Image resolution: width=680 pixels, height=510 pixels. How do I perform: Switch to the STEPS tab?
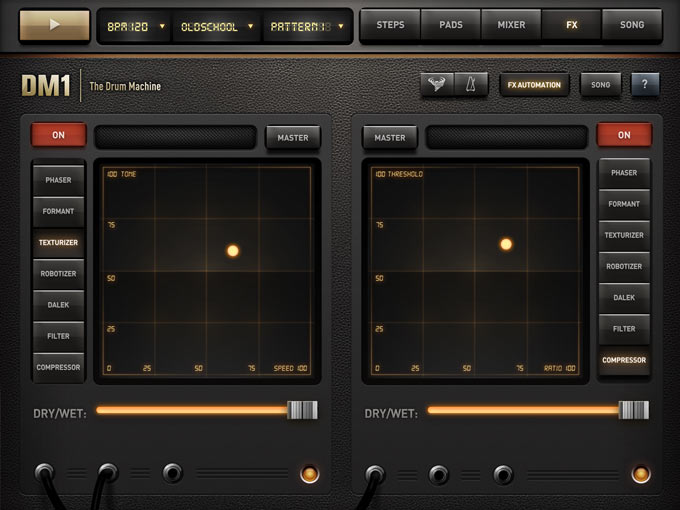(390, 25)
